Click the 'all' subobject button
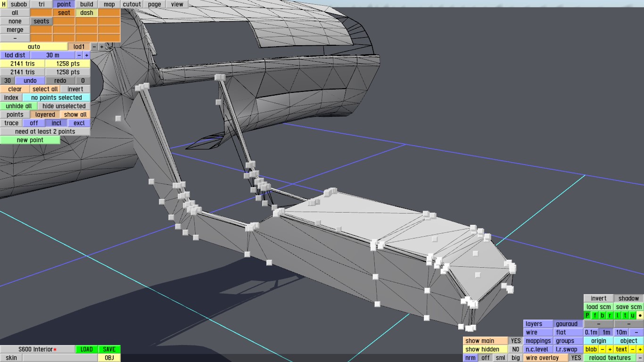 (x=15, y=13)
